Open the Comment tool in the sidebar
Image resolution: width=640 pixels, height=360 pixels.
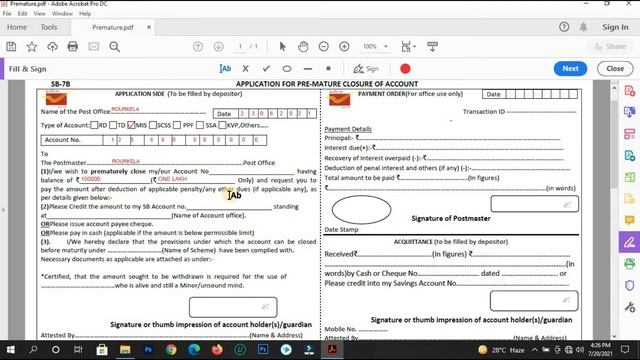click(629, 220)
